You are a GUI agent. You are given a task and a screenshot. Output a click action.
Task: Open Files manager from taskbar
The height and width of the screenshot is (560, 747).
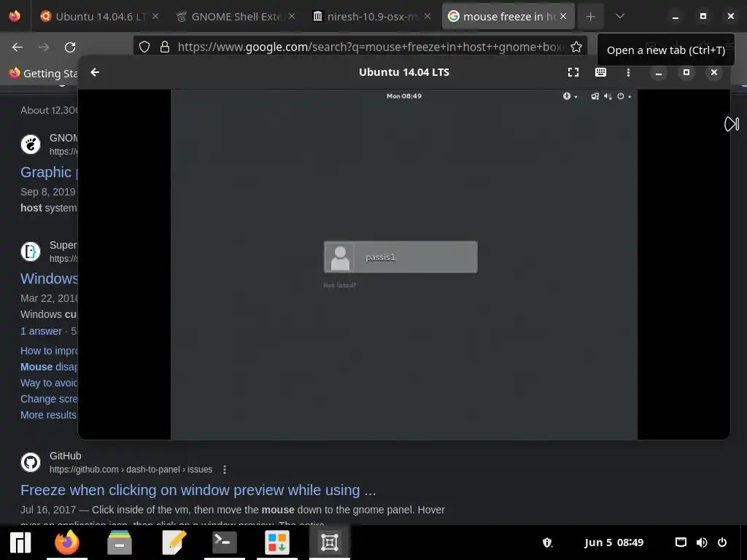click(120, 542)
